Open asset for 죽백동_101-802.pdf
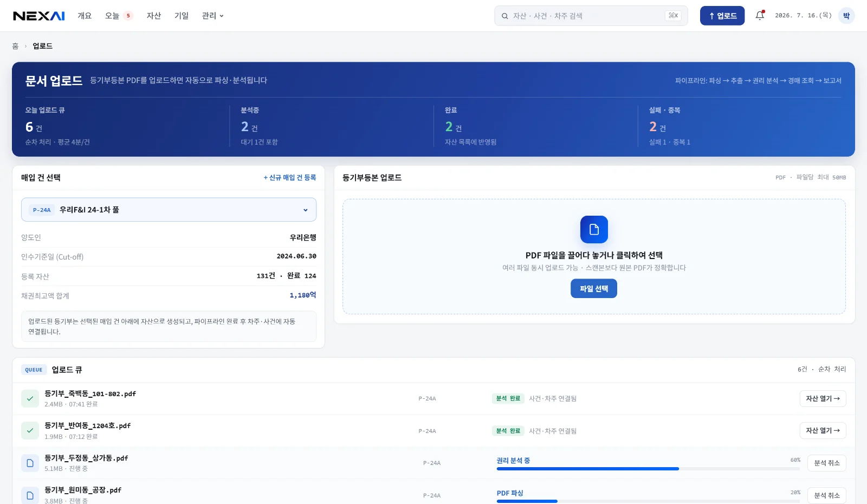Screen dimensions: 867x504 point(823,398)
